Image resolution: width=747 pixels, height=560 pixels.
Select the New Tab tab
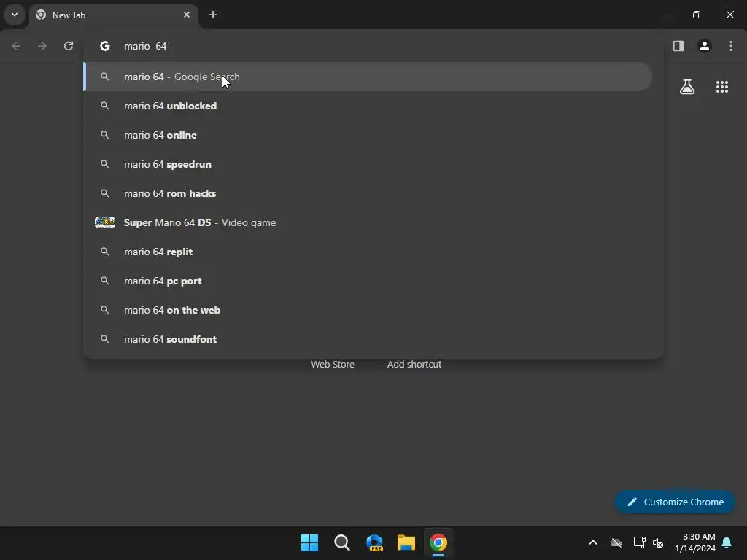click(x=115, y=15)
